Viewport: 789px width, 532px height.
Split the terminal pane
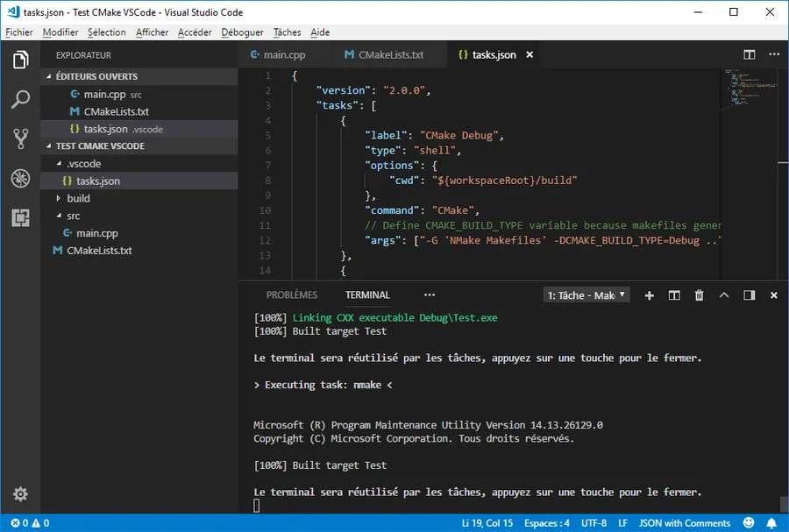coord(674,295)
